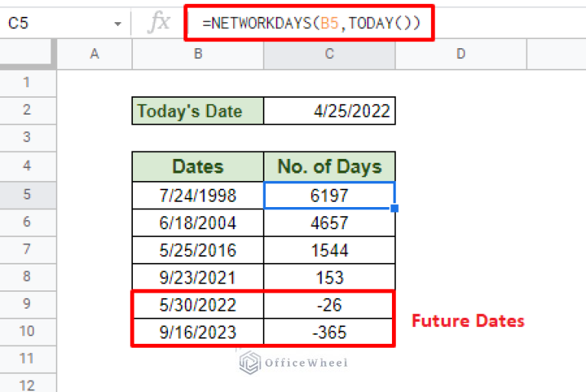Click the fx function icon
This screenshot has width=586, height=392.
[x=159, y=23]
